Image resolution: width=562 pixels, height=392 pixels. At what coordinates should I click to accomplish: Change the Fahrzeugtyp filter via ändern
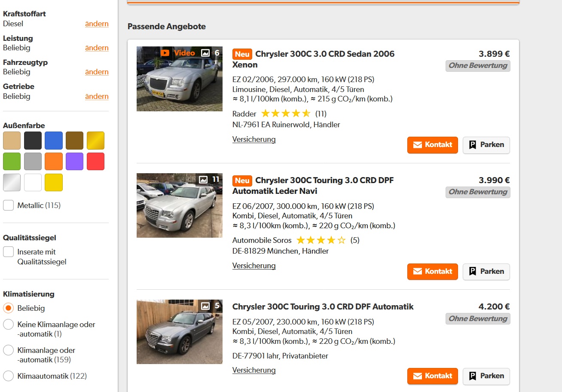[97, 72]
